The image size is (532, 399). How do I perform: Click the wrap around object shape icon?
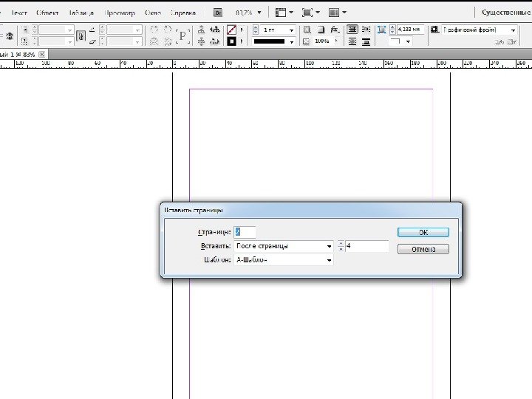[x=352, y=41]
